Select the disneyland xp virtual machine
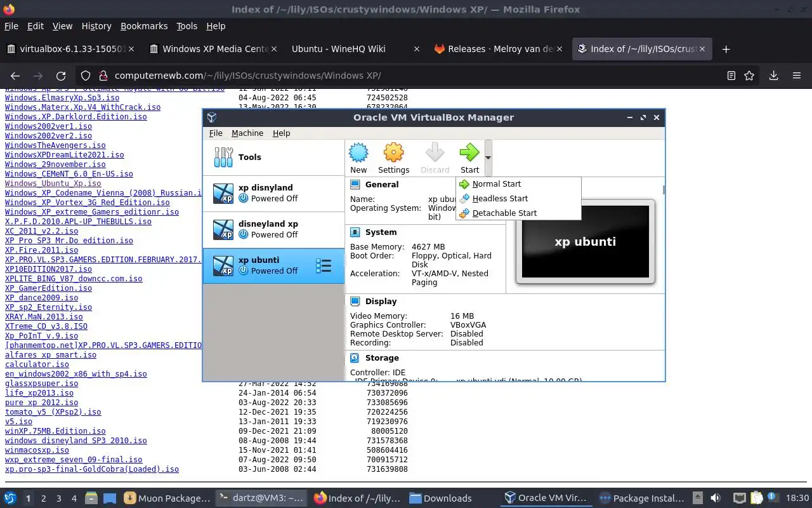812x508 pixels. click(273, 229)
